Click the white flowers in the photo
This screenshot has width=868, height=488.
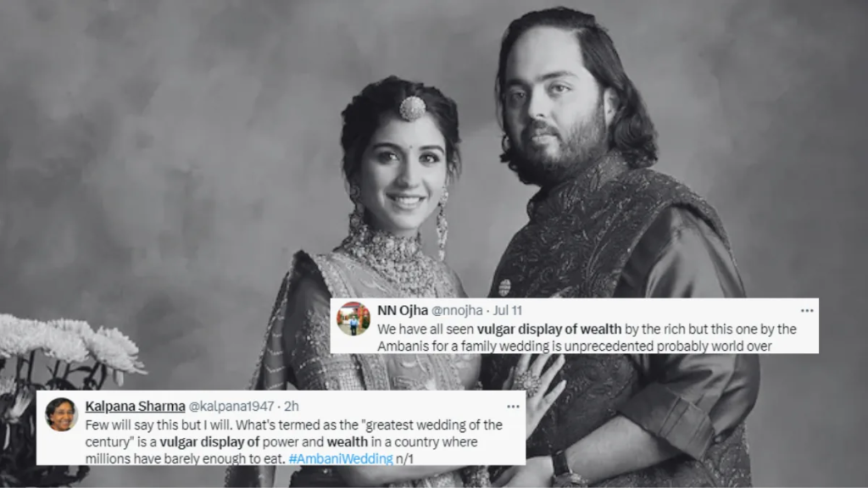tap(71, 347)
